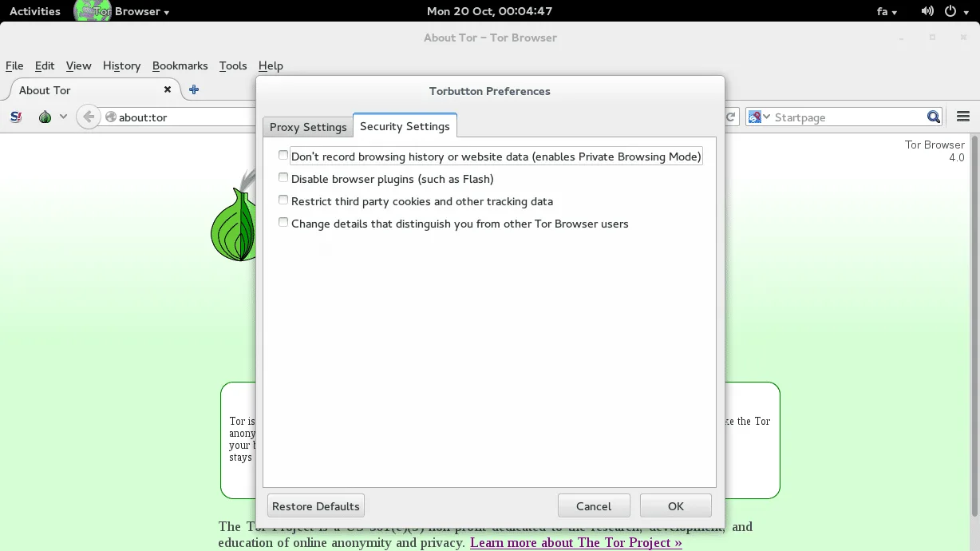Open Learn more about The Tor Project link
This screenshot has width=980, height=551.
pos(576,542)
